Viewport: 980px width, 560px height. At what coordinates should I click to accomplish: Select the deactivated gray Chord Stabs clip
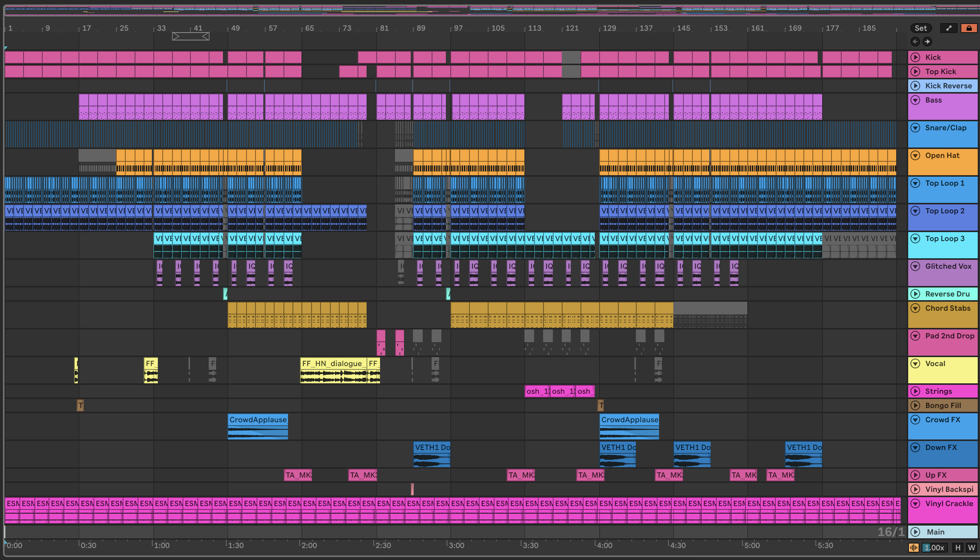(x=710, y=314)
